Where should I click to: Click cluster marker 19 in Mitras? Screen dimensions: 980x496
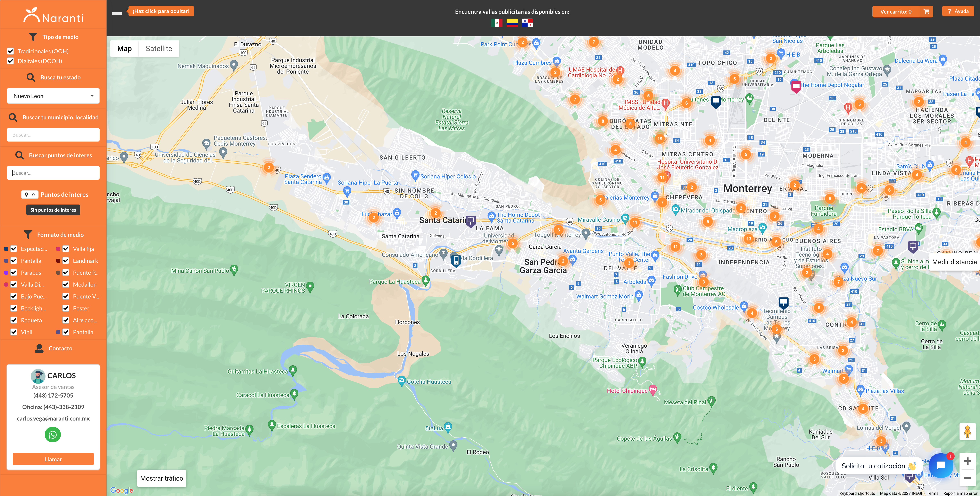[x=660, y=138]
